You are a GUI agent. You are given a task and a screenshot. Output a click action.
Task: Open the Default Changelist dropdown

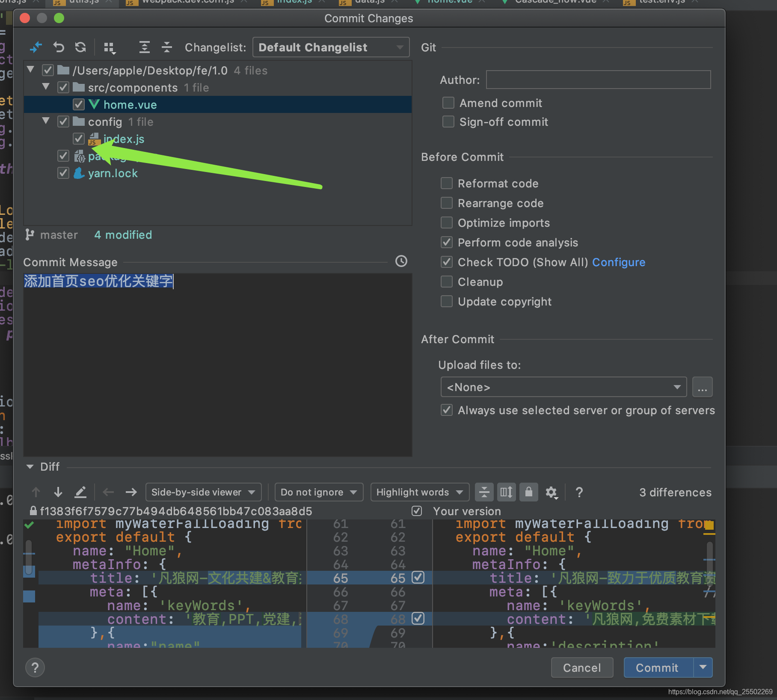[x=331, y=47]
